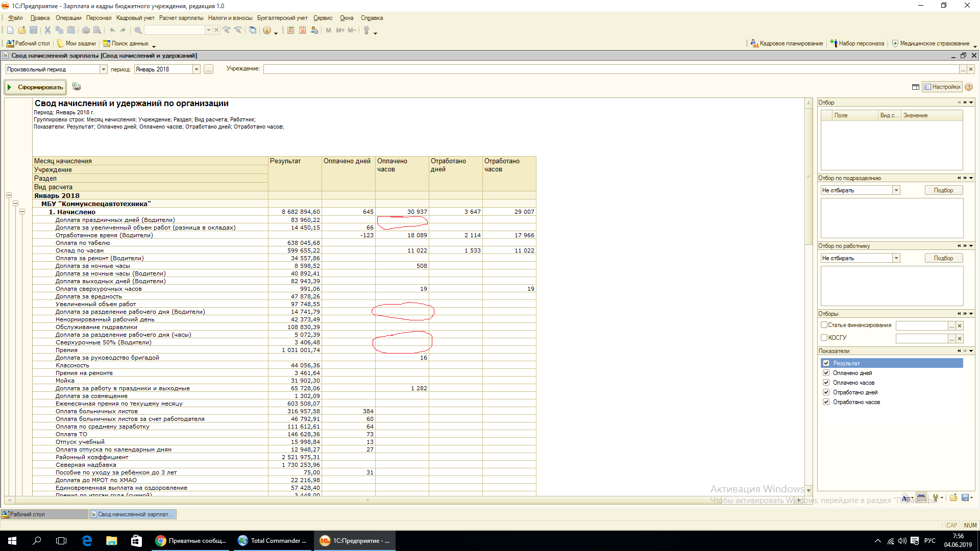Screen dimensions: 980x551
Task: Open the calendar icon in toolbar
Action: tap(302, 31)
